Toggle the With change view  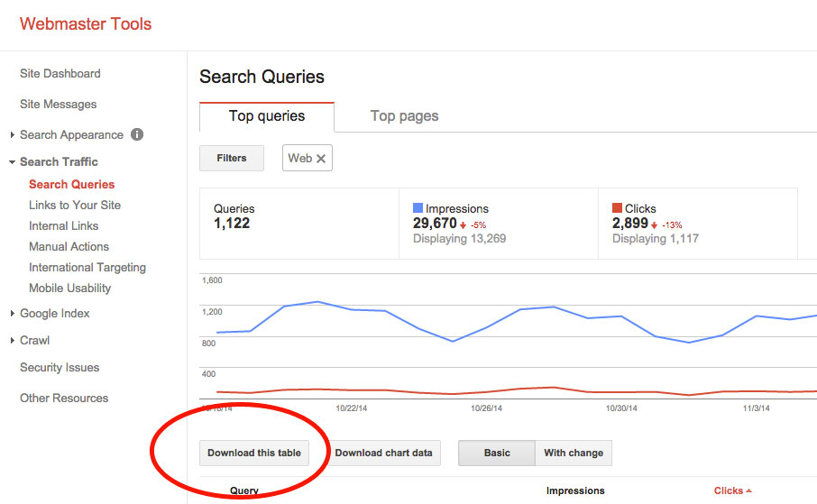pos(574,453)
